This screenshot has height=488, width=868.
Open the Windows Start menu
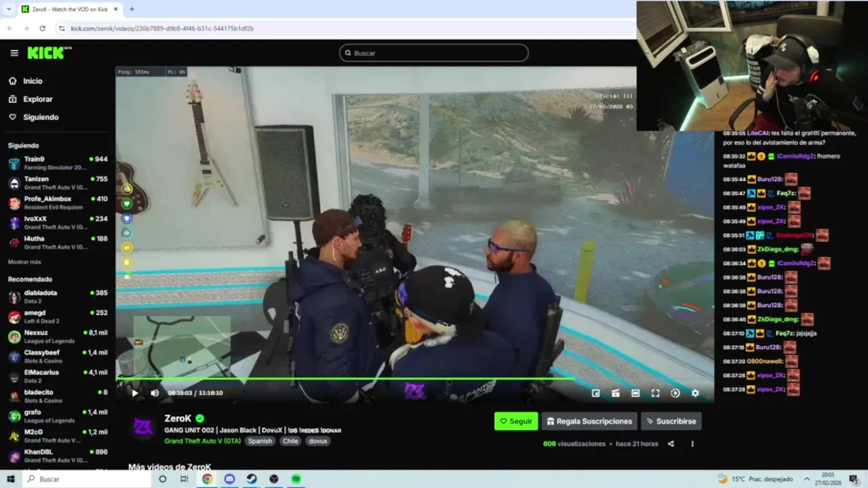click(10, 479)
